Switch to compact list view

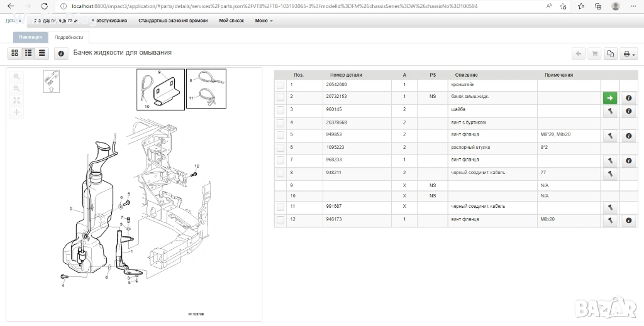[42, 53]
